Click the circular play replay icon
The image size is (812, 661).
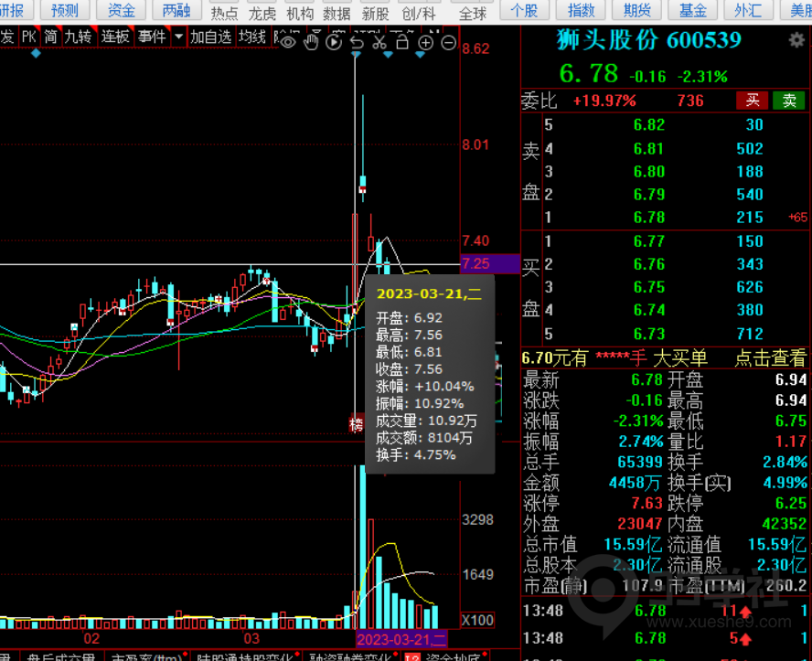coord(334,42)
